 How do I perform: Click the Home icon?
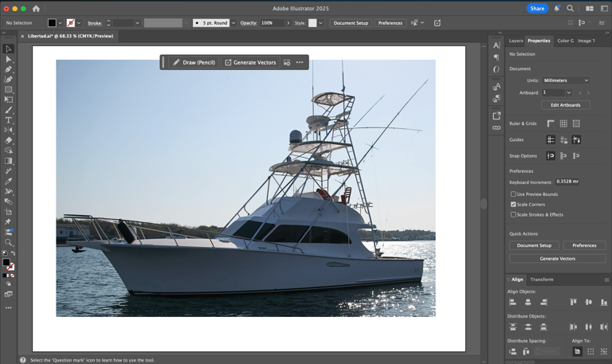point(36,8)
